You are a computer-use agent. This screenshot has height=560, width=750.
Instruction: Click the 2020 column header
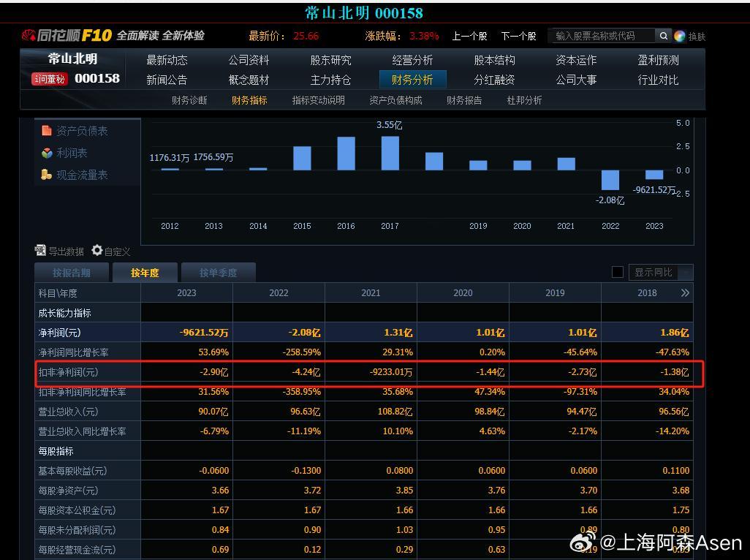point(463,292)
